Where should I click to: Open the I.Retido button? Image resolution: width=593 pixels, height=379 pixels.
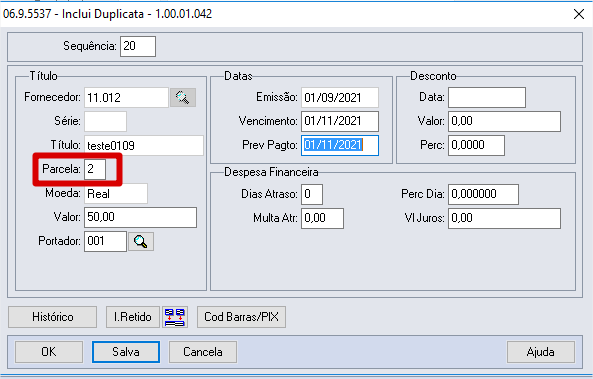(133, 317)
